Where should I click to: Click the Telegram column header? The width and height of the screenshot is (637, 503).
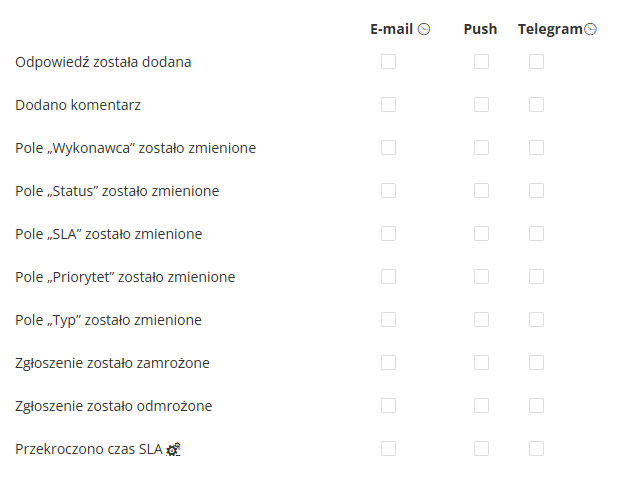550,29
